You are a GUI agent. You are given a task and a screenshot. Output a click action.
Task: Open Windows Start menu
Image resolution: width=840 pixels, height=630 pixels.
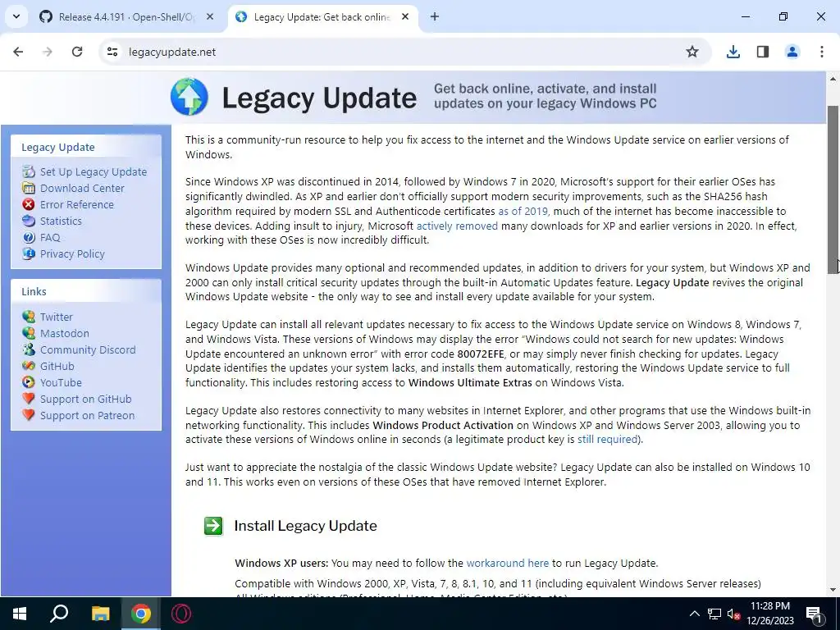(20, 614)
